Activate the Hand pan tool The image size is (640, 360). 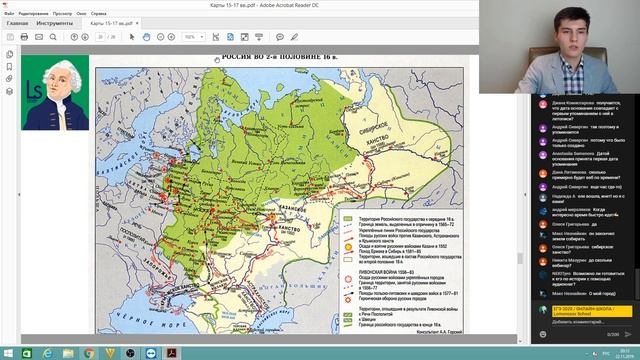point(146,37)
